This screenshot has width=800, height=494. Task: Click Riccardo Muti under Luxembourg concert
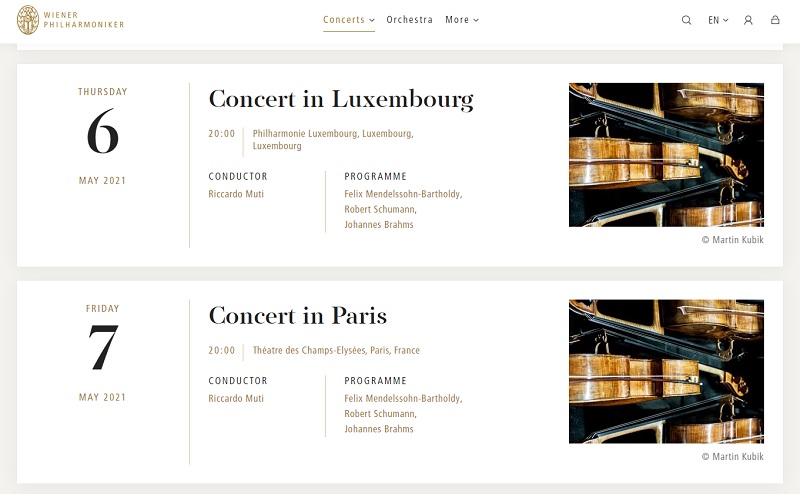(236, 194)
